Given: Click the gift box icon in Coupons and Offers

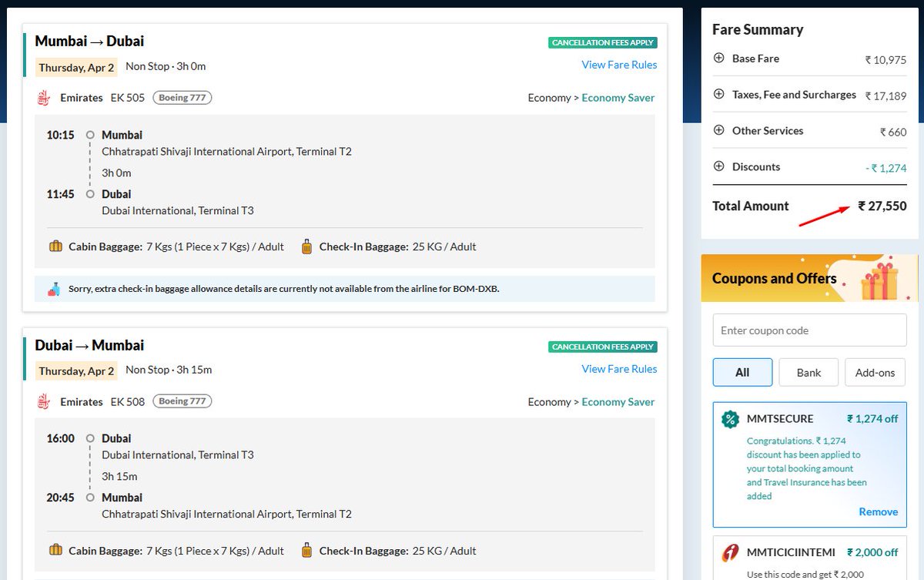Looking at the screenshot, I should (x=879, y=280).
